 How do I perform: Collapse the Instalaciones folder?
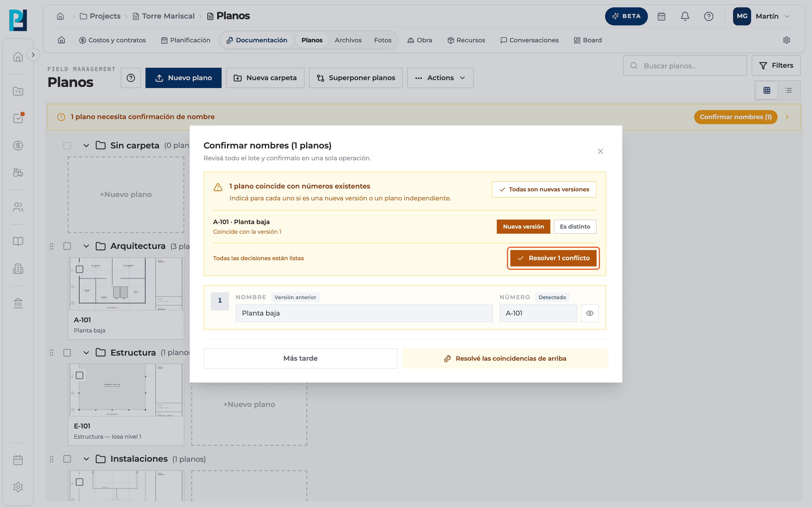86,459
